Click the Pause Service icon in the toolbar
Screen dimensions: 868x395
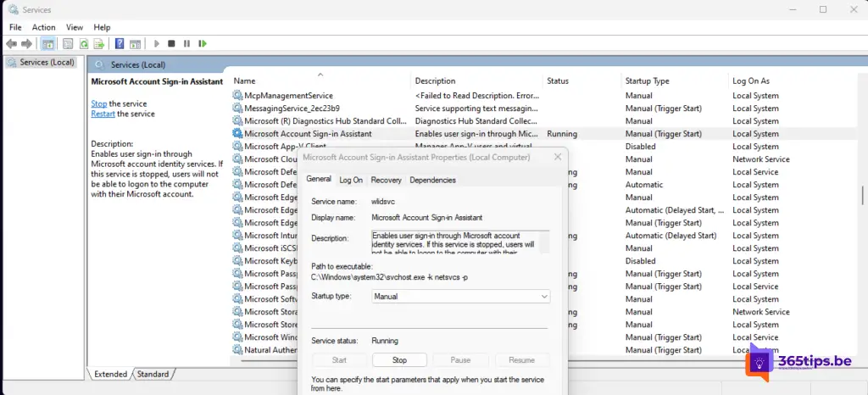tap(186, 43)
